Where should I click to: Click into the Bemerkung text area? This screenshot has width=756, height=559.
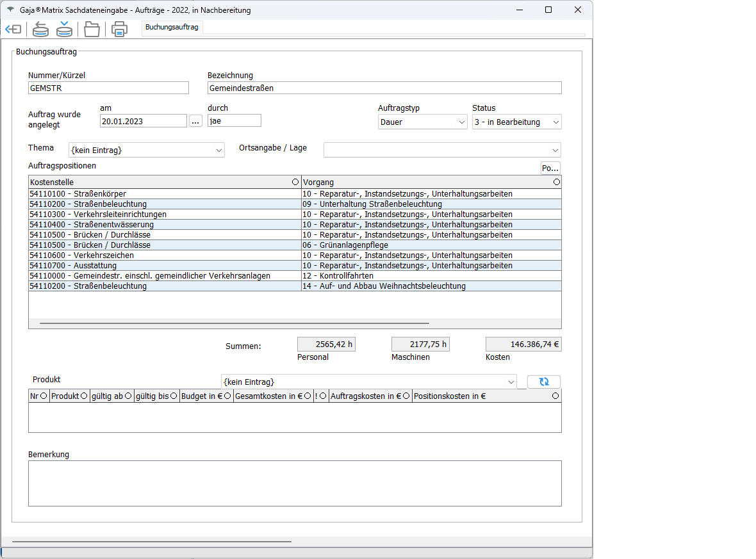tap(295, 483)
